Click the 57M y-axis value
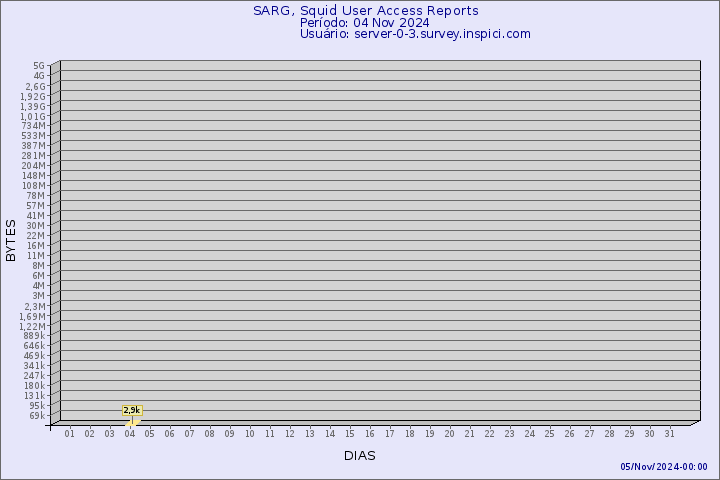Image resolution: width=720 pixels, height=480 pixels. coord(36,205)
